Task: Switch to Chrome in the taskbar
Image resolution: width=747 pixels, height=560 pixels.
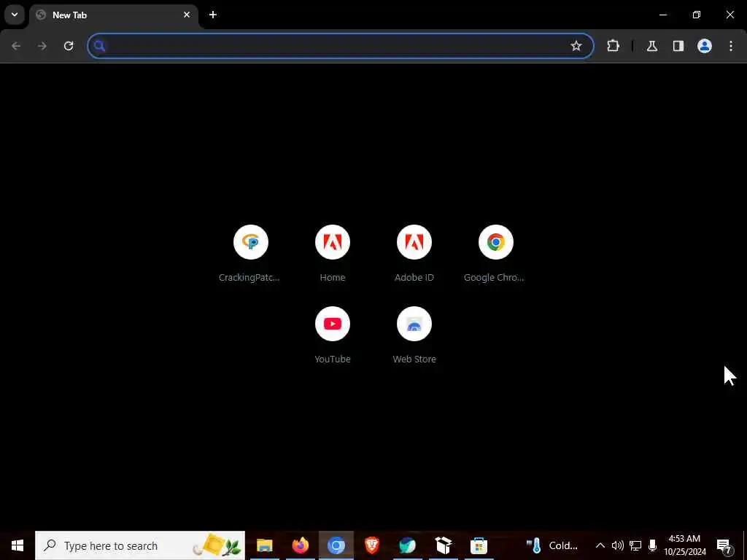Action: [336, 545]
